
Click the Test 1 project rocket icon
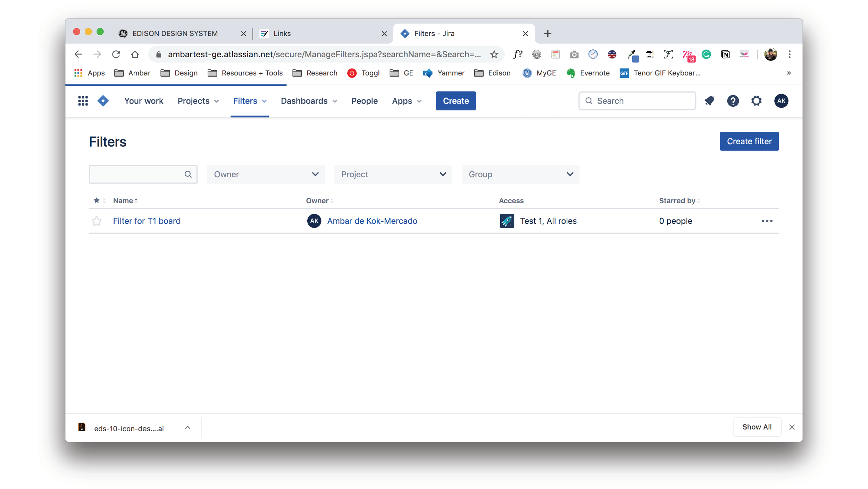point(507,221)
